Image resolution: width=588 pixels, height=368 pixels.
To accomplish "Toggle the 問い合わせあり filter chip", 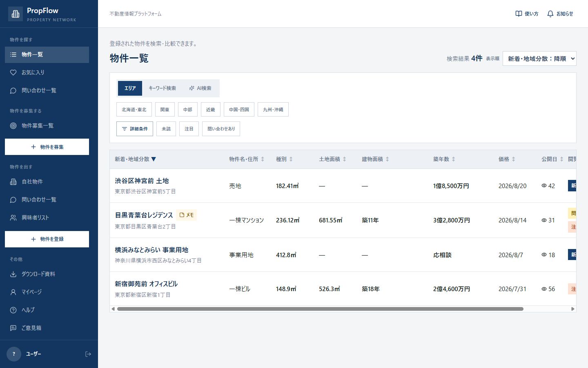I will coord(221,129).
